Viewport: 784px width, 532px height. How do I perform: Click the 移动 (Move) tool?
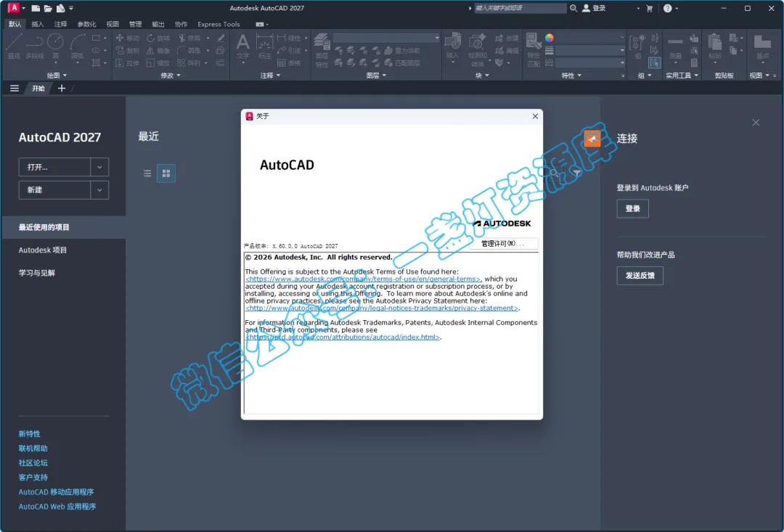click(128, 38)
